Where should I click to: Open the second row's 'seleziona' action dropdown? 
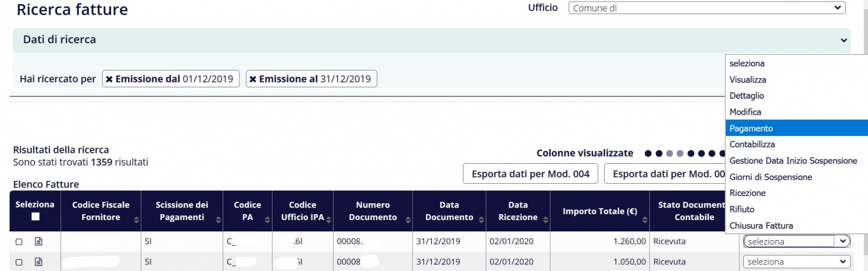click(x=796, y=262)
